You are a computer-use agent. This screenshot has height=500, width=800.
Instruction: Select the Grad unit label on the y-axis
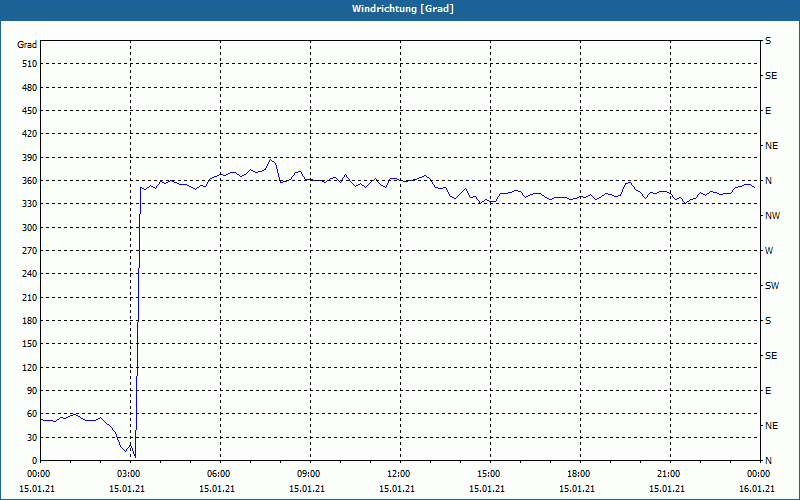coord(27,45)
